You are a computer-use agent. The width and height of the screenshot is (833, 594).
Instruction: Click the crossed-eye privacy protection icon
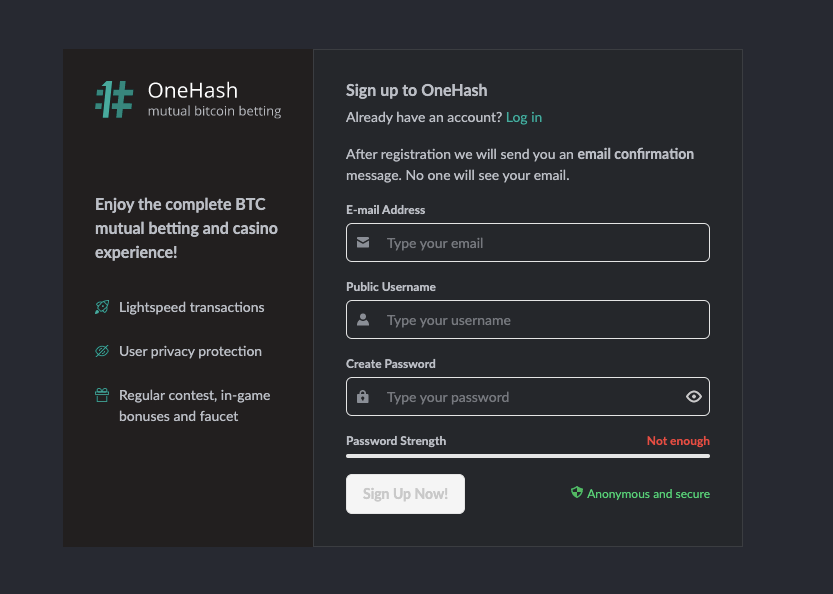[102, 351]
